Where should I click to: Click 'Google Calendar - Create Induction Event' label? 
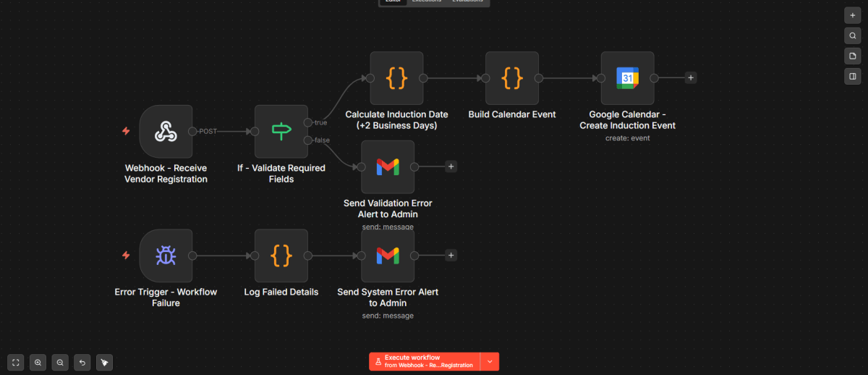[x=627, y=120]
